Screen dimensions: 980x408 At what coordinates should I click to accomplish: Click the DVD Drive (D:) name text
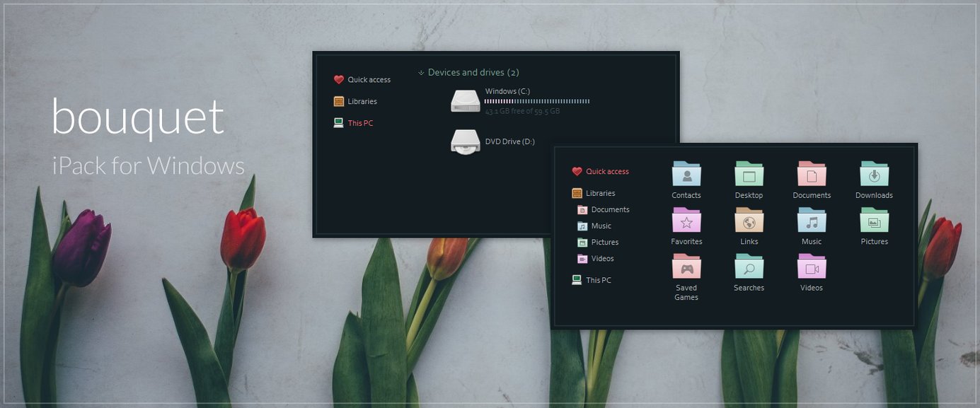coord(510,141)
